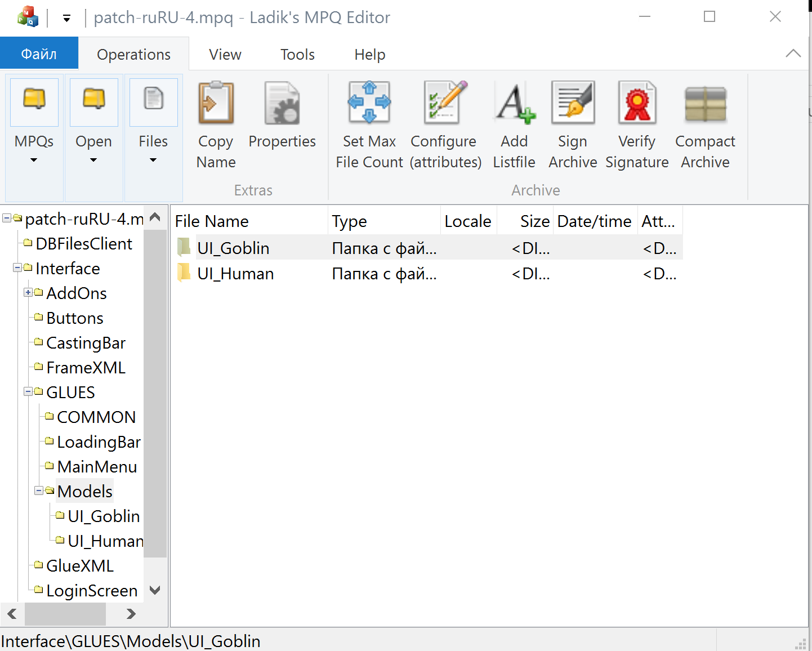Click the tree horizontal scrollbar thumb
Screen dimensions: 812x651
pos(65,614)
